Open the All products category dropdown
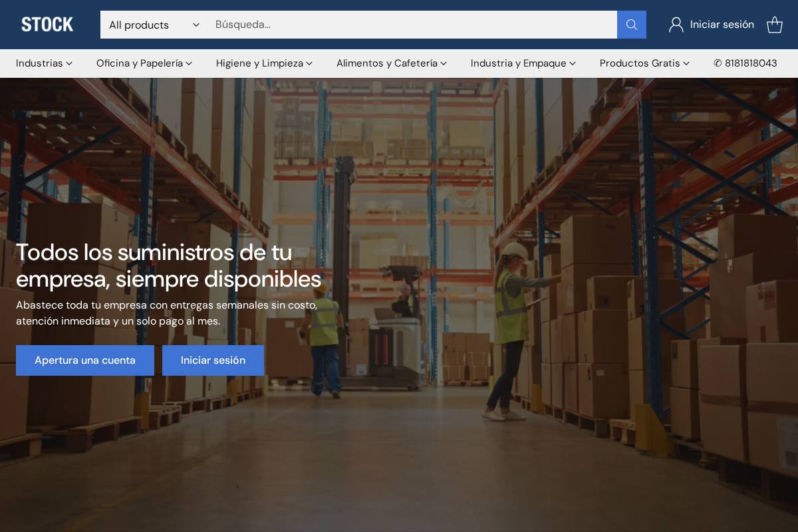 (154, 25)
